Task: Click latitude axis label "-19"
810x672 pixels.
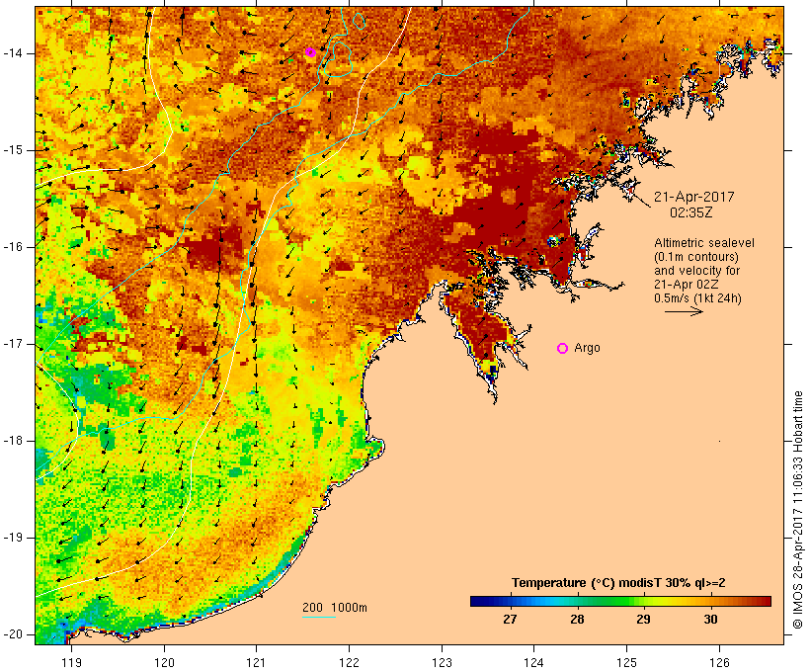Action: 12,538
